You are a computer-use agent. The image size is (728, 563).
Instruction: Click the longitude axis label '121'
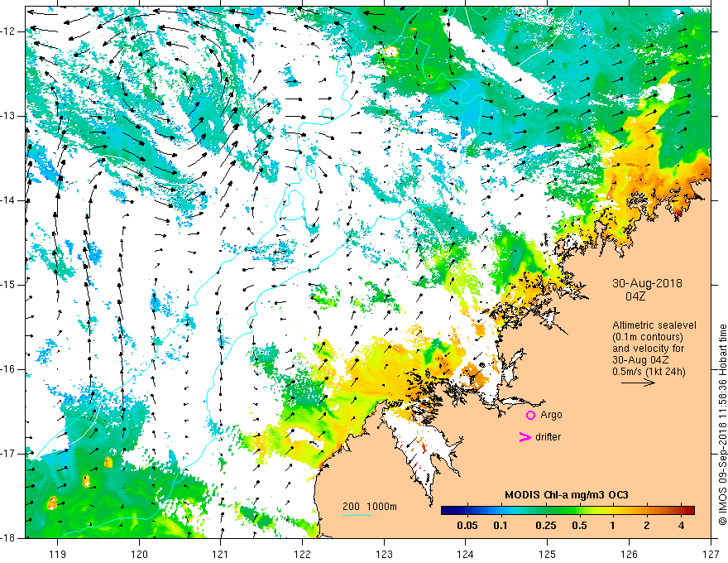coord(221,554)
